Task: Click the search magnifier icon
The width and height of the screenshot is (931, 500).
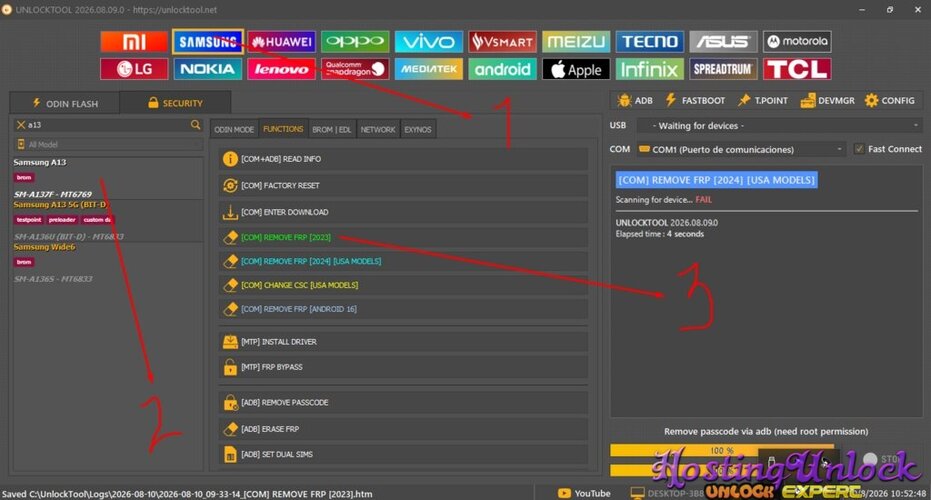Action: tap(195, 125)
